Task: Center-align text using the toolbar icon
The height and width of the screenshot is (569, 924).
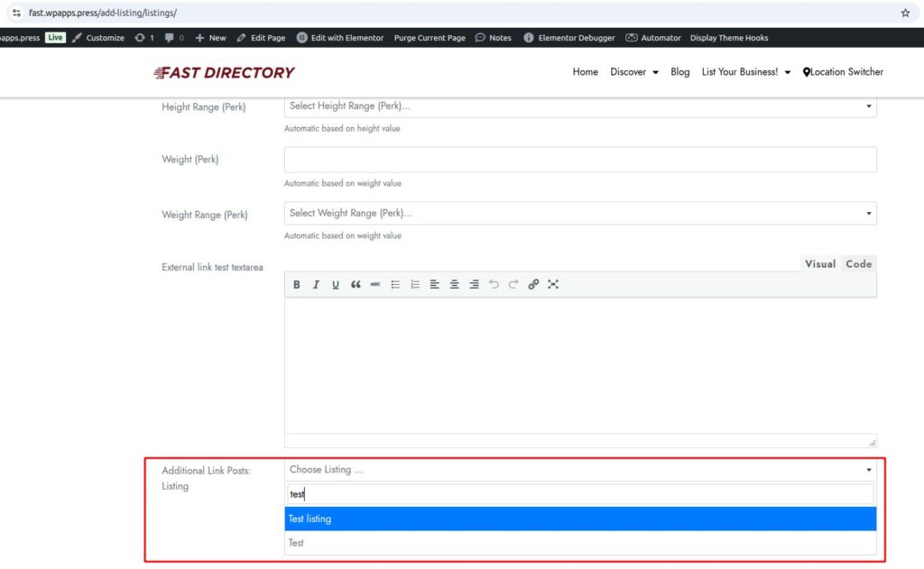Action: click(x=454, y=285)
